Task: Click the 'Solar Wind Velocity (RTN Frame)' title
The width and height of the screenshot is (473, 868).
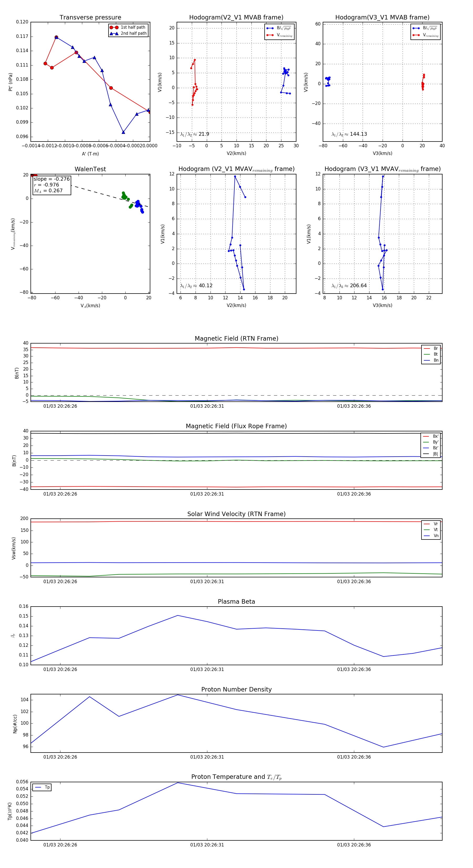Action: (236, 514)
